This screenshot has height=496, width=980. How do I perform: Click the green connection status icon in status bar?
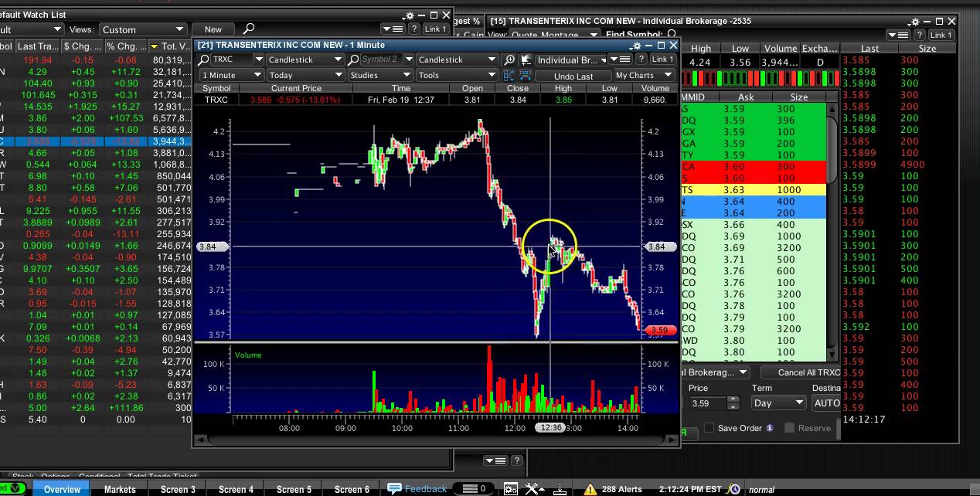tap(14, 488)
